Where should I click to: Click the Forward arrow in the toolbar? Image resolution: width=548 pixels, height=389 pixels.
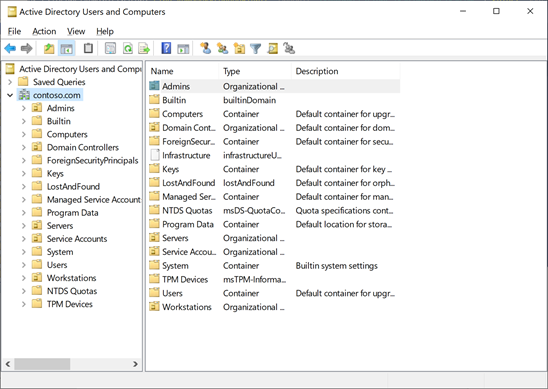[x=27, y=48]
